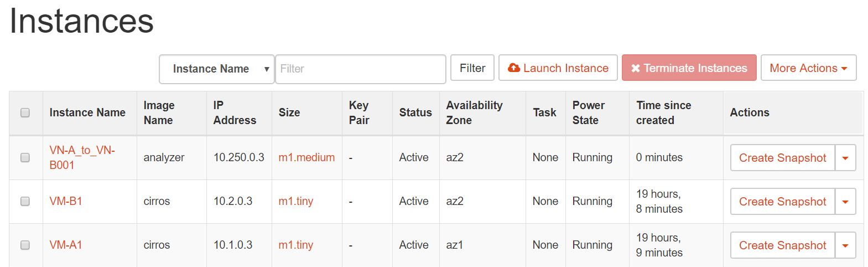Click inside the Filter text field

coord(360,69)
